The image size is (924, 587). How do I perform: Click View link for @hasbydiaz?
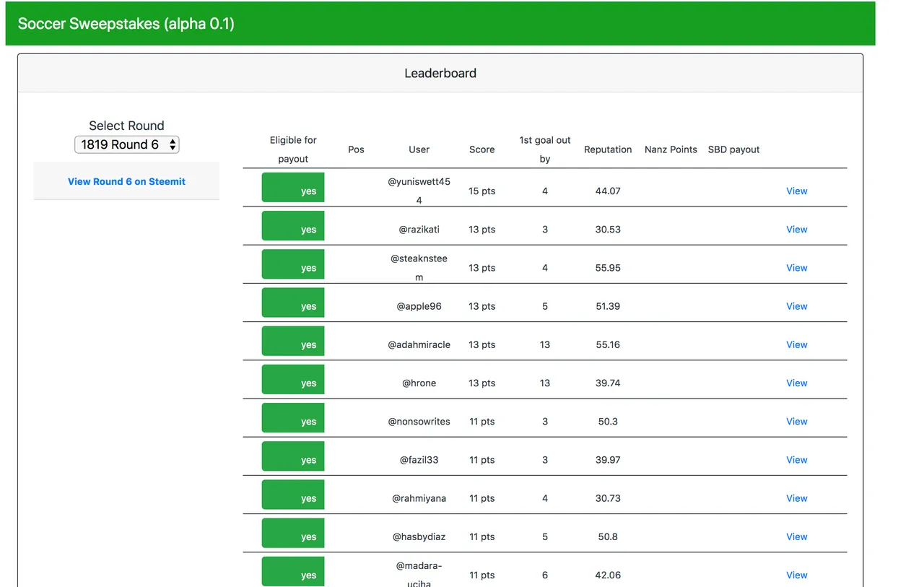pyautogui.click(x=797, y=536)
